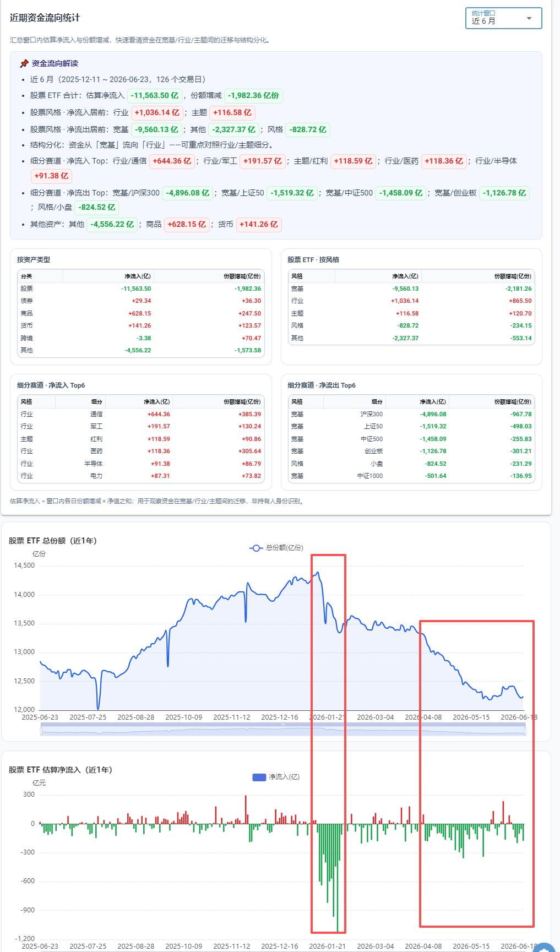The image size is (560, 952).
Task: Click the +628.15 亿 badge for 商品
Action: coord(186,225)
